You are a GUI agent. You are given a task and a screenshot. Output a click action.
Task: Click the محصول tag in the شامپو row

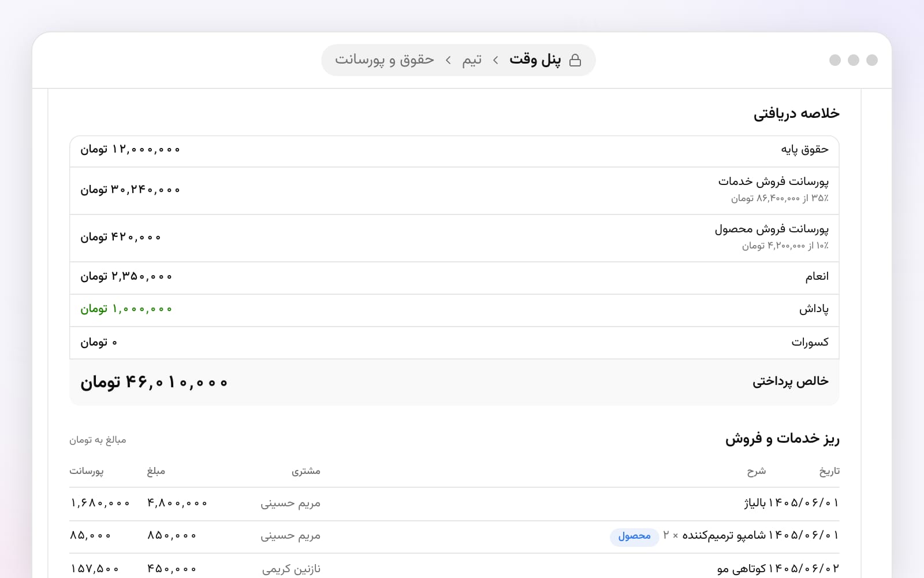point(635,536)
